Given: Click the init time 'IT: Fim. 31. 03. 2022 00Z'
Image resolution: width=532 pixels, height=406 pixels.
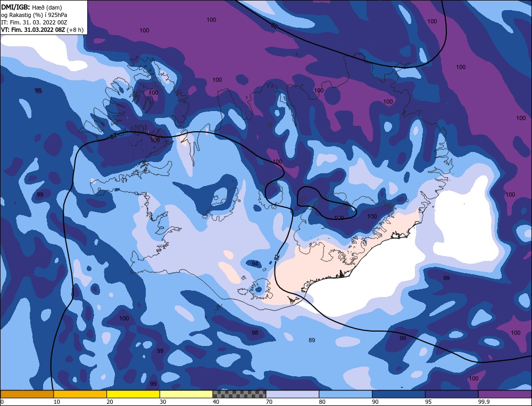Looking at the screenshot, I should pos(34,22).
